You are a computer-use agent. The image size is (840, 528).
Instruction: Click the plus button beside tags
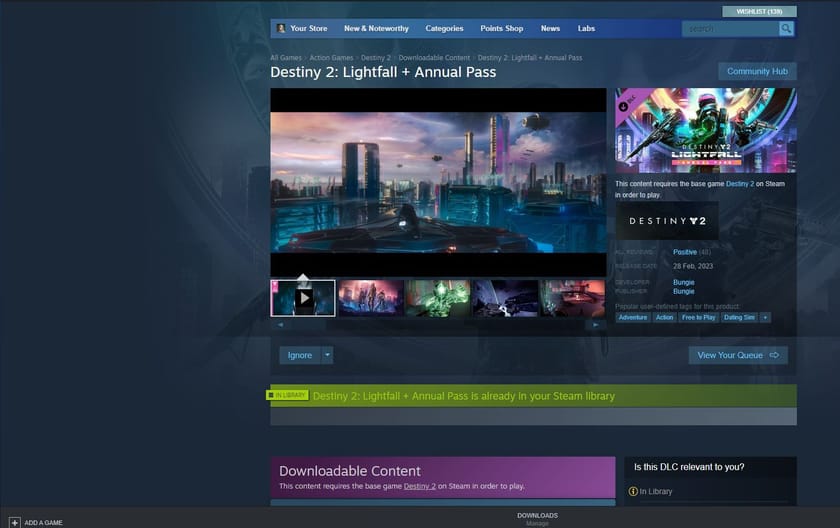click(765, 317)
